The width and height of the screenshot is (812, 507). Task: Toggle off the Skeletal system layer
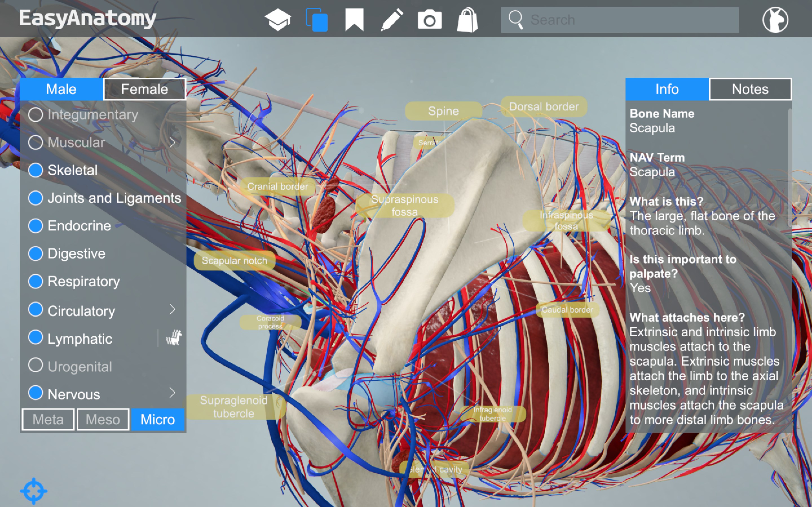36,170
